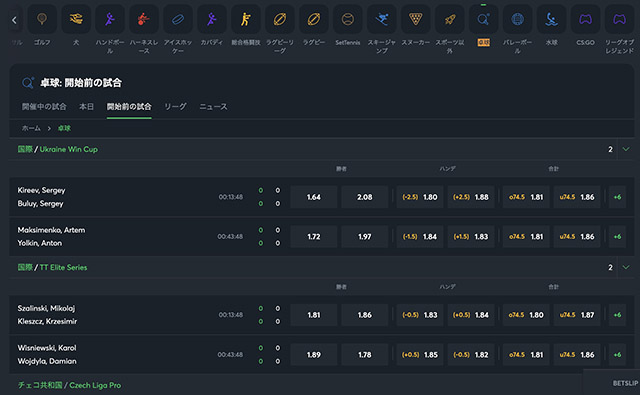This screenshot has width=640, height=395.
Task: Choose the Ice Hockey puck icon
Action: click(178, 19)
